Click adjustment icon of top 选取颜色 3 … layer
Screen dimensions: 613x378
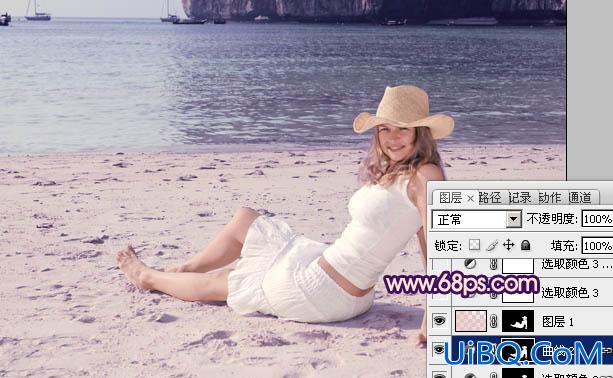point(470,264)
